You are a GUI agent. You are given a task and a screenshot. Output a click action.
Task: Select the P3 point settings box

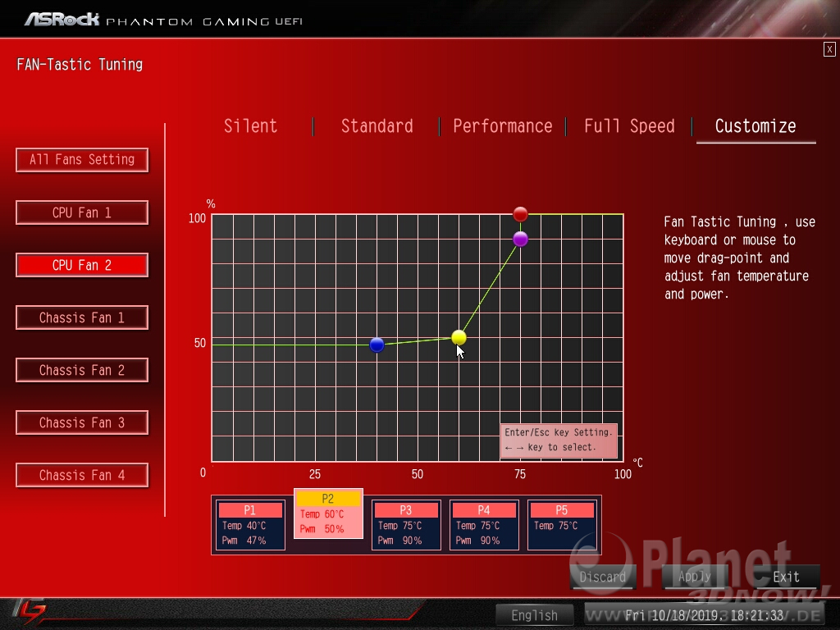coord(406,525)
